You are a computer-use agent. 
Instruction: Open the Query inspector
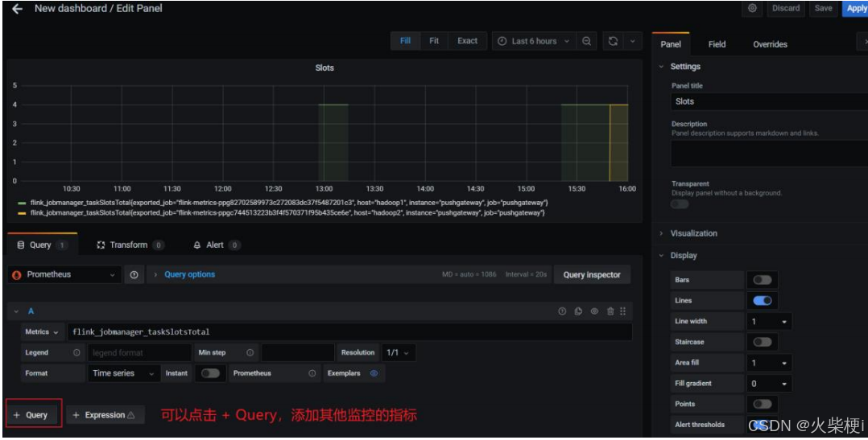point(592,275)
